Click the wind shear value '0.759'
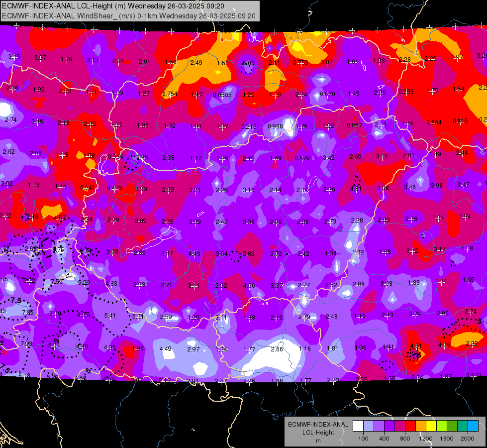Viewport: 487px width, 448px height. (300, 63)
